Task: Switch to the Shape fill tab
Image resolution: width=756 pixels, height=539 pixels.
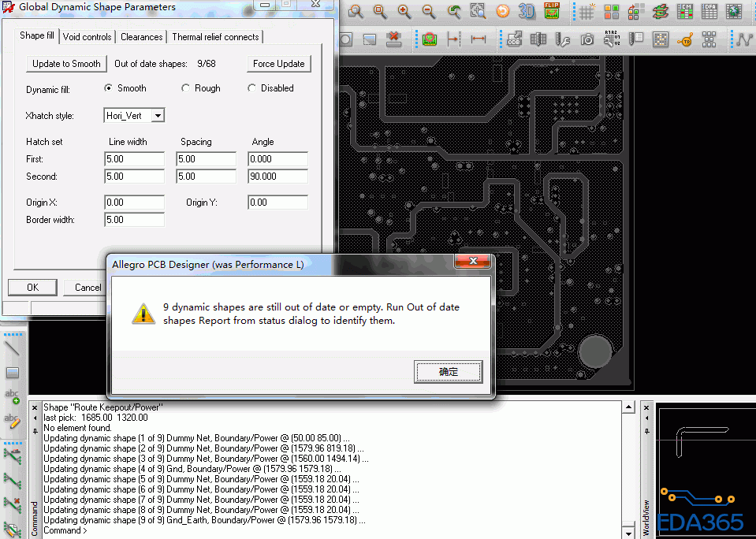Action: [x=37, y=35]
